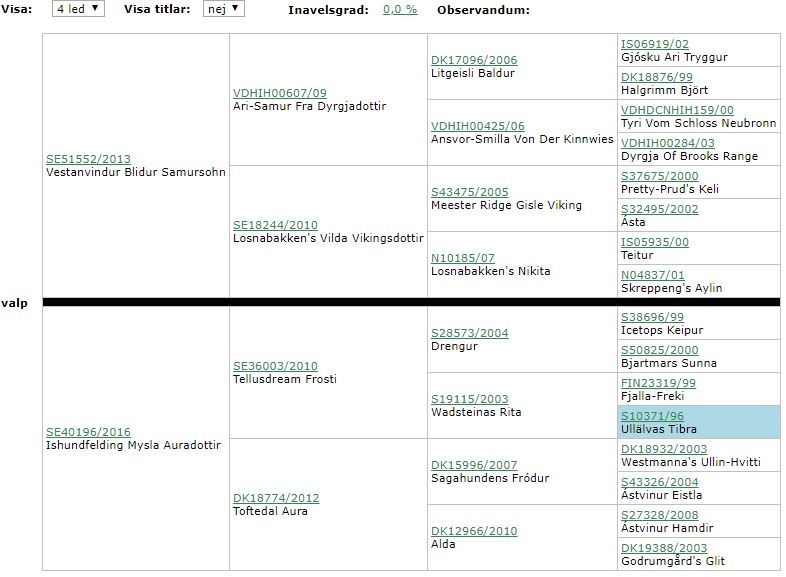Open the SE18244/2010 pedigree link

click(275, 225)
